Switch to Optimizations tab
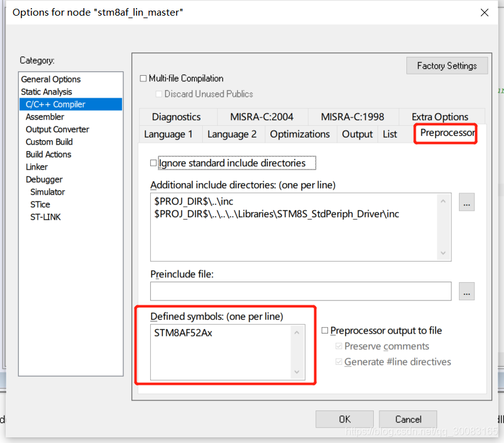The height and width of the screenshot is (443, 504). click(x=300, y=135)
